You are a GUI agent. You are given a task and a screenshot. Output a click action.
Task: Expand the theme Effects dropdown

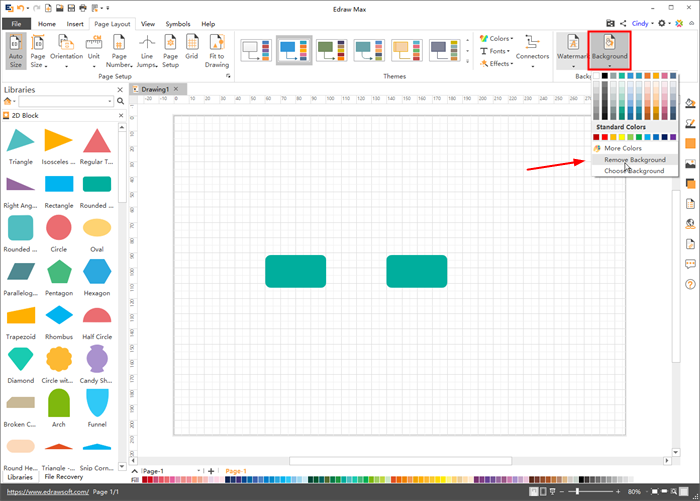pos(496,63)
